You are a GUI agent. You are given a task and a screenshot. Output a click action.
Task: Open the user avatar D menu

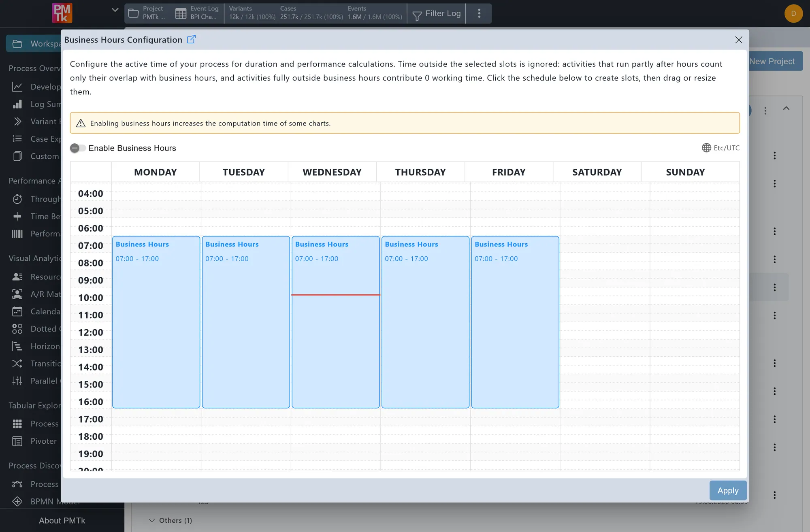[793, 14]
